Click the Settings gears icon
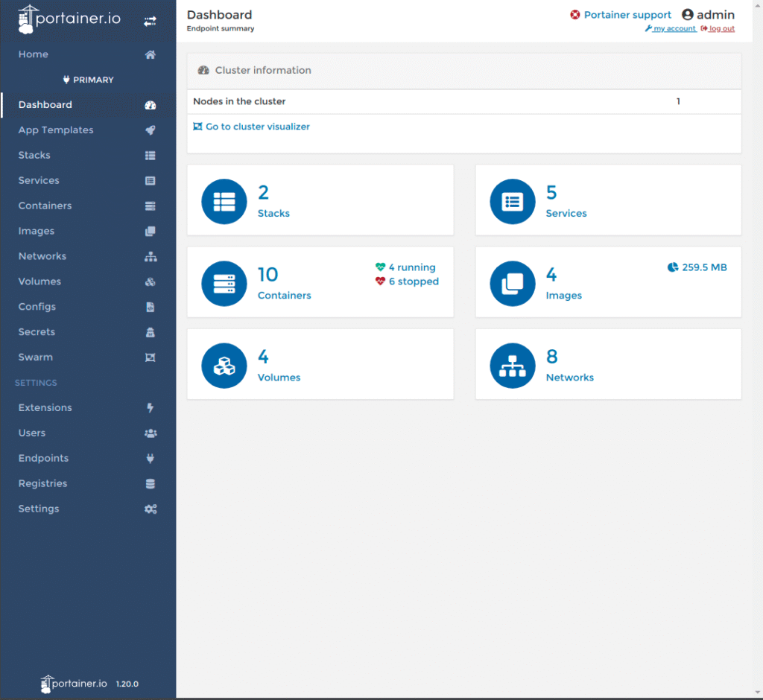The image size is (763, 700). [x=151, y=509]
